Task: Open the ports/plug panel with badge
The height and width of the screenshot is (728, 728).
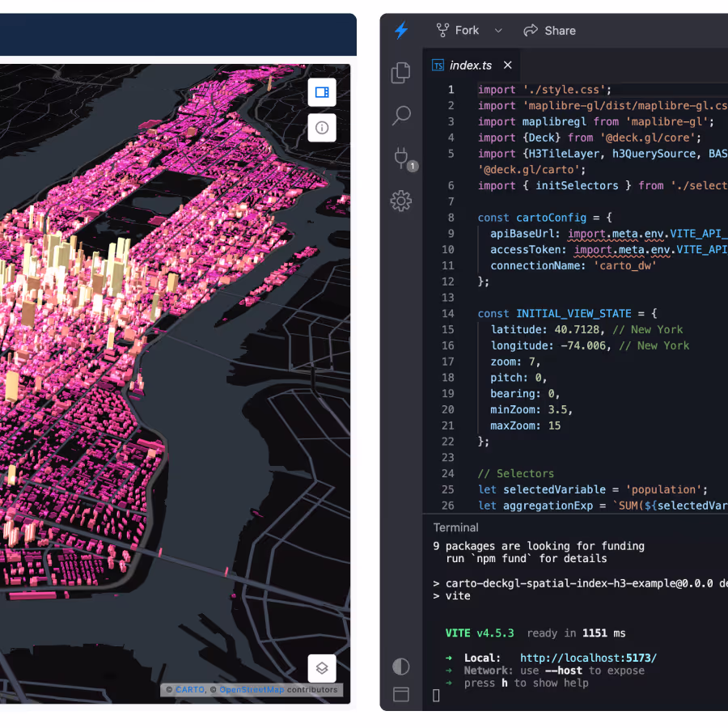Action: pos(401,158)
